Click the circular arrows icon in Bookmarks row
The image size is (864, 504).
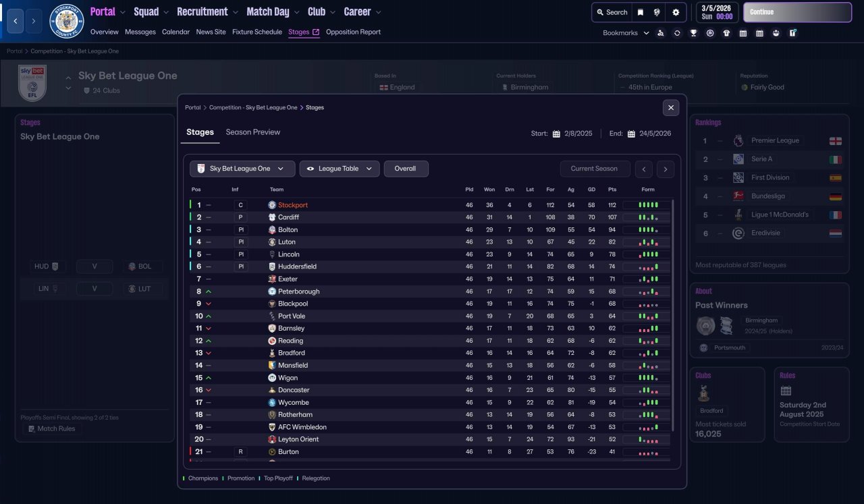677,33
